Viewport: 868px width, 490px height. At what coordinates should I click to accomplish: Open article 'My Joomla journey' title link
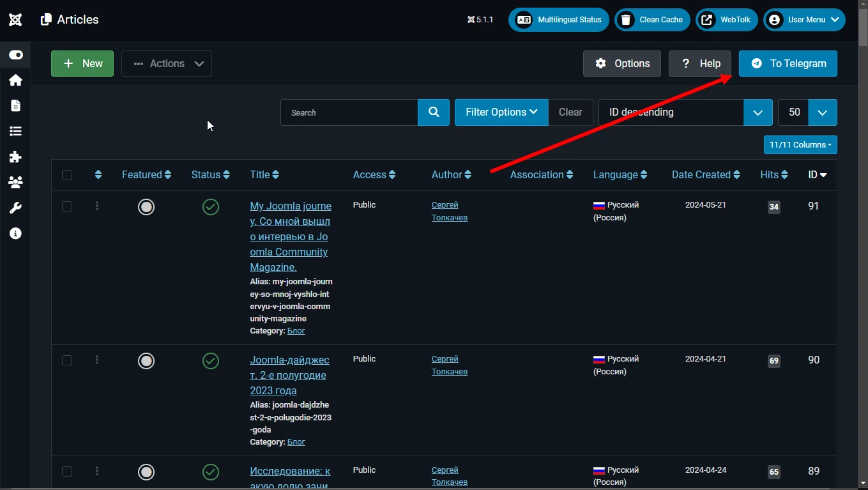coord(291,236)
